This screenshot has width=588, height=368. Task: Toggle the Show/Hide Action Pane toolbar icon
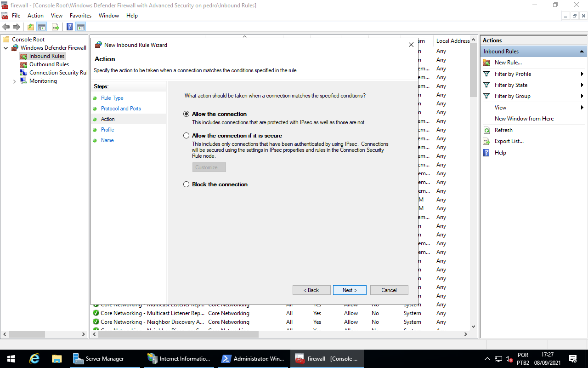[x=81, y=27]
